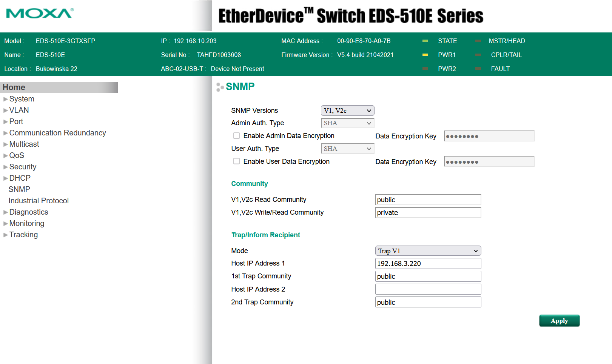Viewport: 612px width, 364px height.
Task: Go to Home in the sidebar
Action: pyautogui.click(x=59, y=88)
